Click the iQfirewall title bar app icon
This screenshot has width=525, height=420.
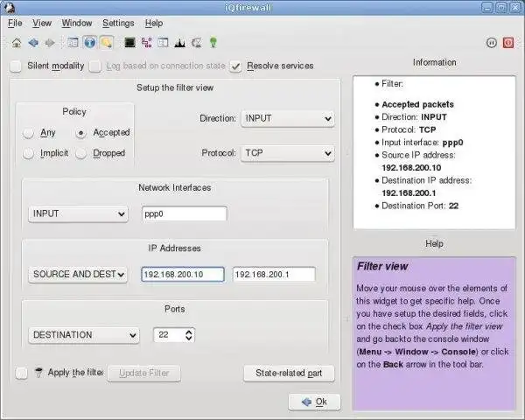(10, 7)
